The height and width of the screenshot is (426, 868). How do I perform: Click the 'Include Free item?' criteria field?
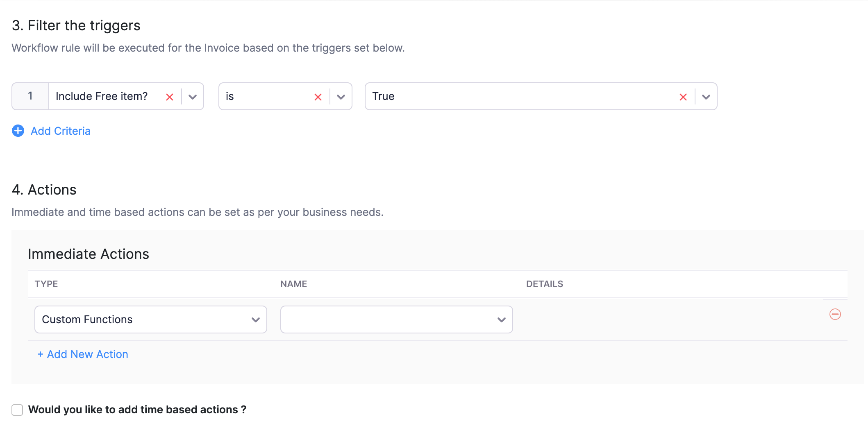click(x=102, y=96)
